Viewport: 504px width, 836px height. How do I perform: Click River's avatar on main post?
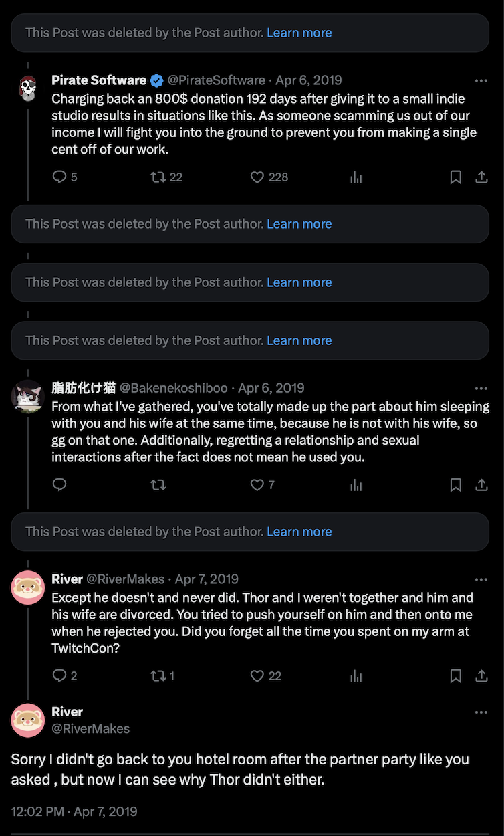28,720
